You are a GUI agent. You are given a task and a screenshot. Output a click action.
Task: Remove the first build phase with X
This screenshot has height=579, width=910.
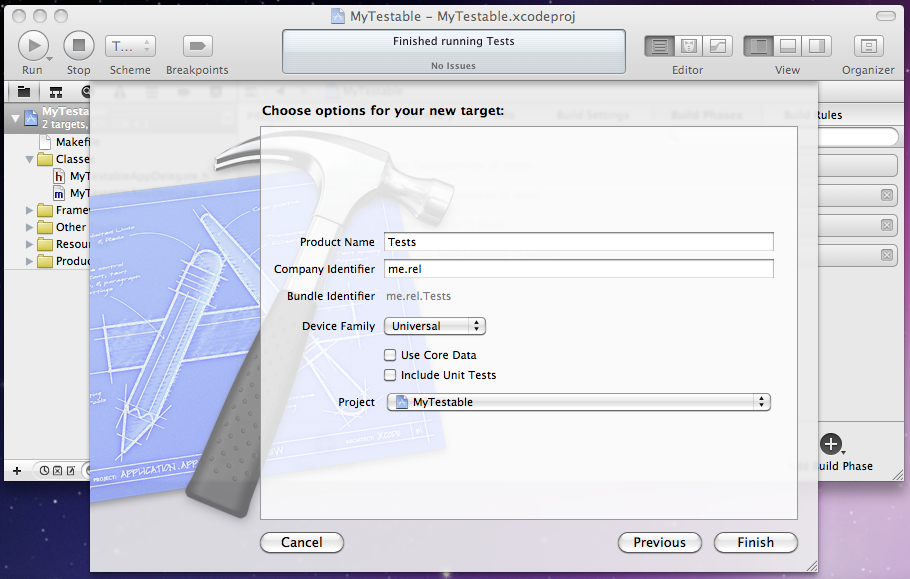(887, 195)
